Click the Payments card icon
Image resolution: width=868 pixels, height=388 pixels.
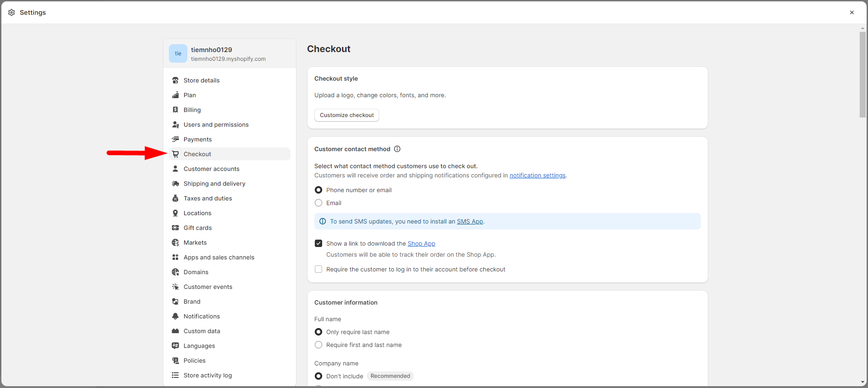point(175,139)
